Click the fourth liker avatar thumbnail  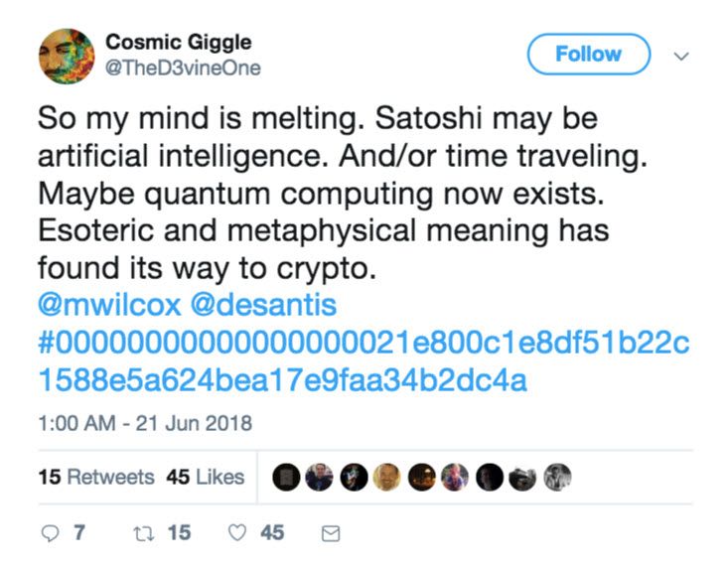tap(387, 477)
